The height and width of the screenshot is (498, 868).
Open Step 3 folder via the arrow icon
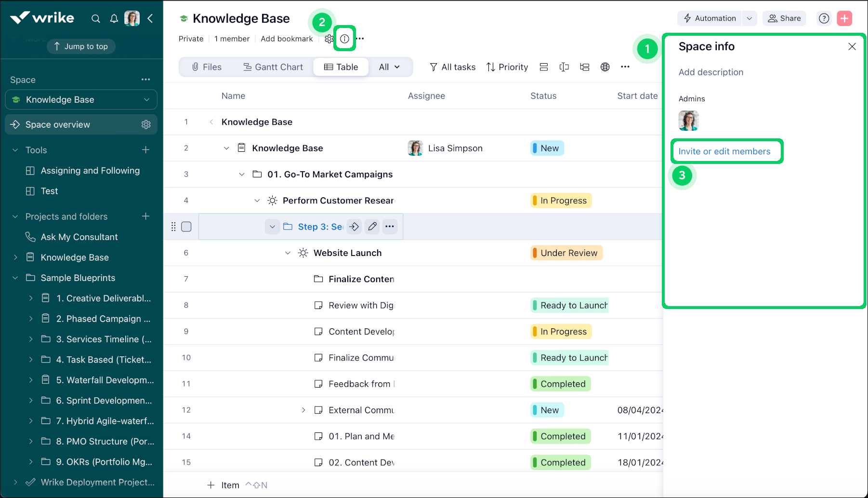[354, 226]
